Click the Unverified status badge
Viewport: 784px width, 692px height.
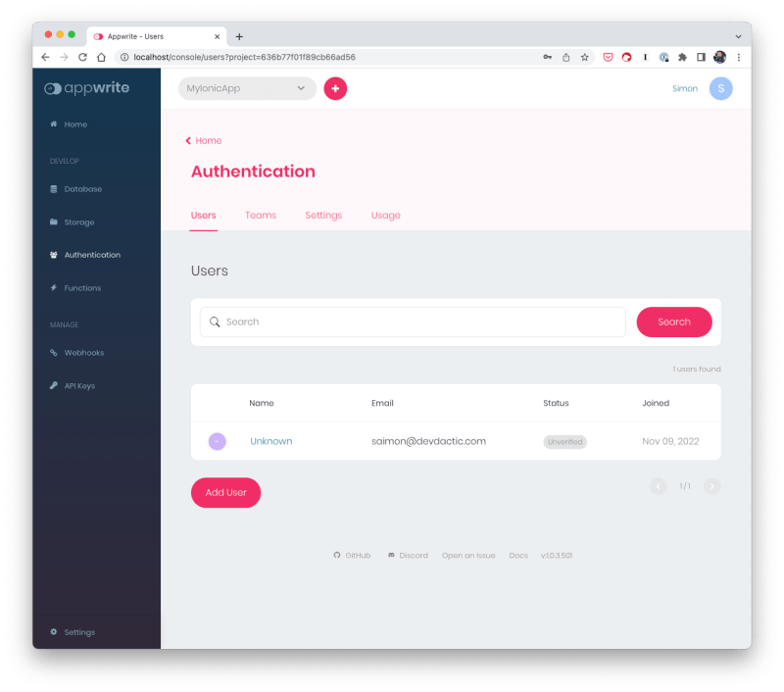(x=564, y=441)
